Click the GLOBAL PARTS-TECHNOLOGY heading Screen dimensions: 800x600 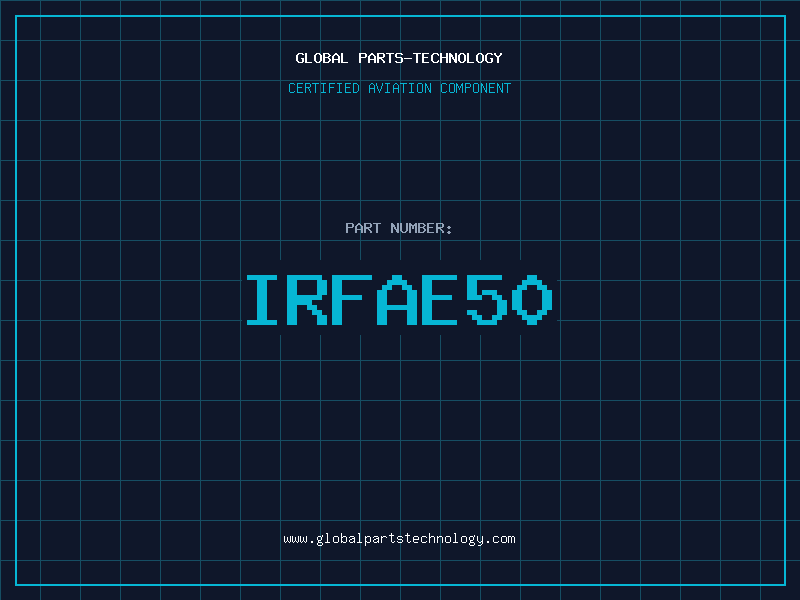[399, 58]
